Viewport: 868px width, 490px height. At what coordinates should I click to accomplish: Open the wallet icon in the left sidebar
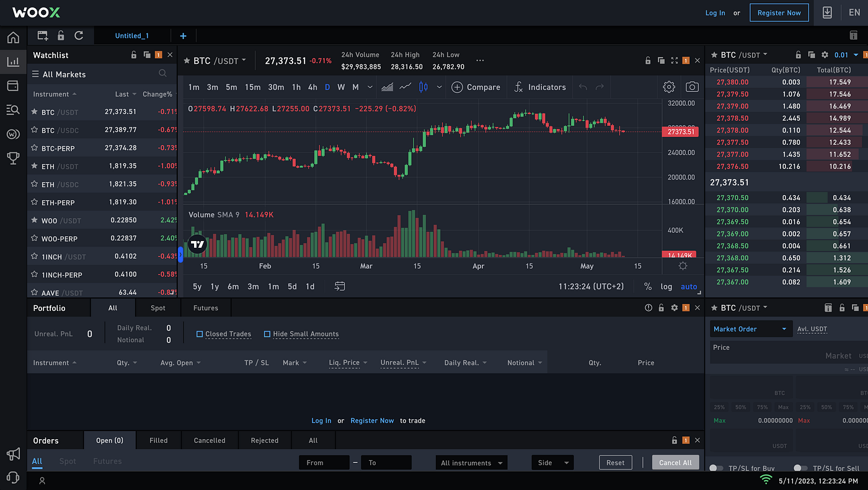pyautogui.click(x=13, y=85)
